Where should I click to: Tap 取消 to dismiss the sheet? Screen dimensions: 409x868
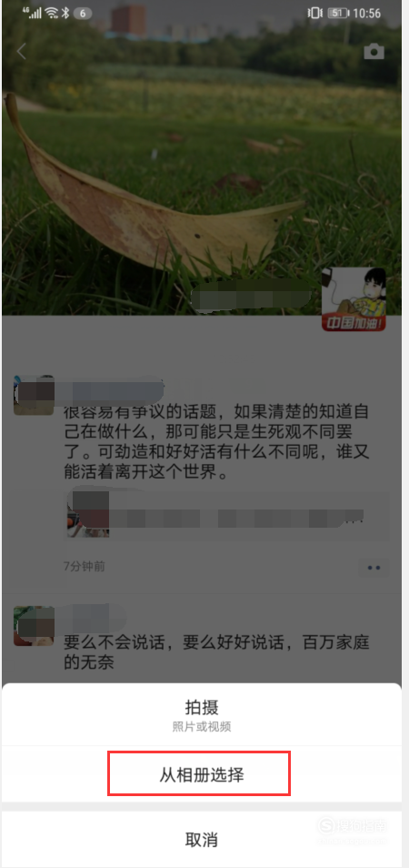(202, 839)
